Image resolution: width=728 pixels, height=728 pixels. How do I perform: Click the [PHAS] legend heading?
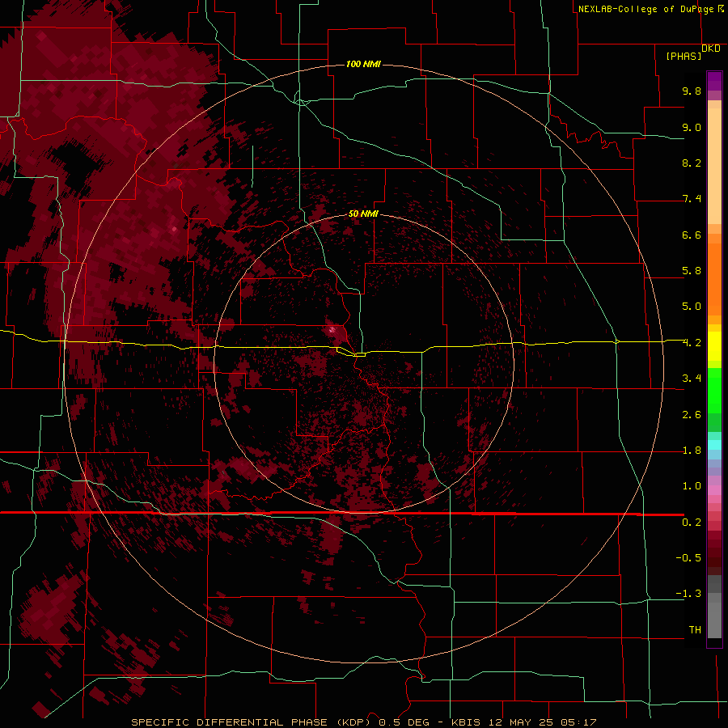tap(684, 56)
